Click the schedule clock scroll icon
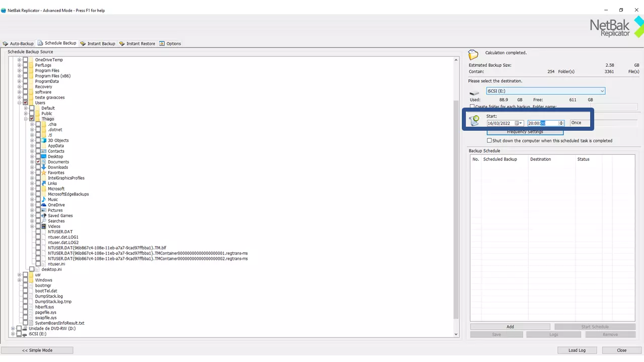The width and height of the screenshot is (644, 362). [x=474, y=120]
